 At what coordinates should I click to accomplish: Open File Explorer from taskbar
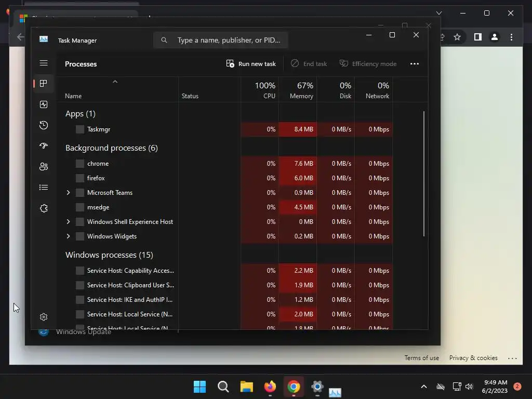pos(247,387)
